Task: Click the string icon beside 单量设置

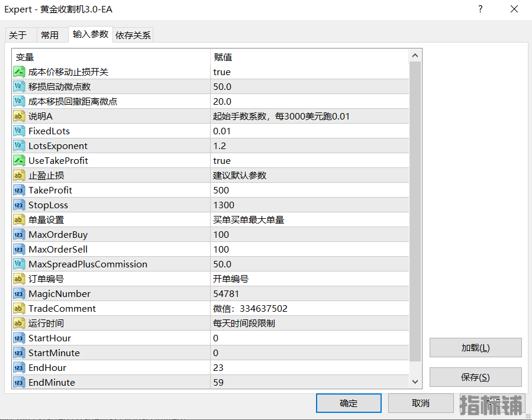Action: pyautogui.click(x=19, y=220)
